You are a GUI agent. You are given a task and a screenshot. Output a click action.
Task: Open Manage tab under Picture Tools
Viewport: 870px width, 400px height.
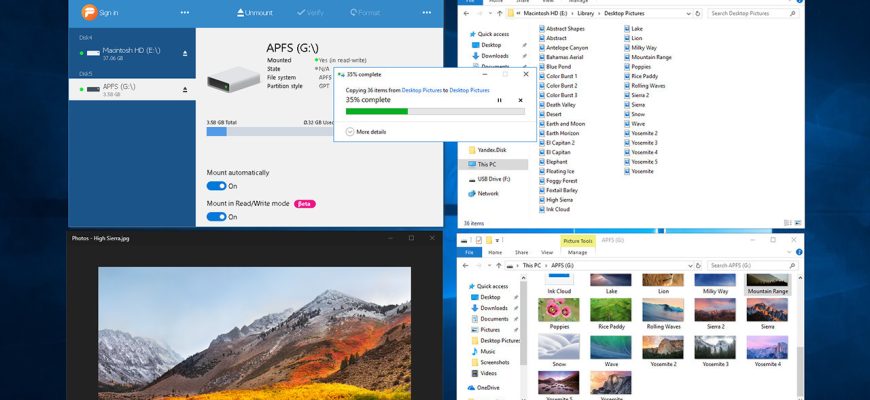coord(578,252)
